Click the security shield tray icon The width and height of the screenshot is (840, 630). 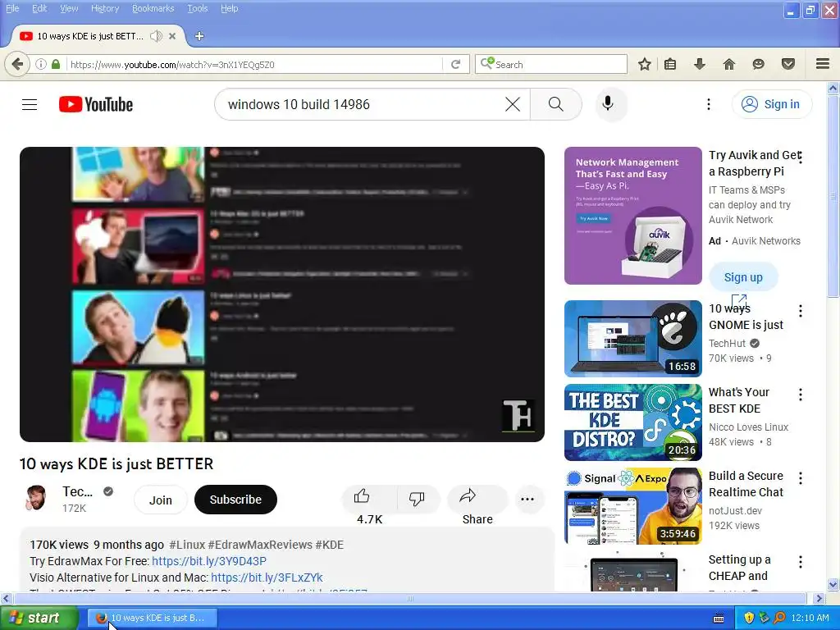click(x=749, y=618)
